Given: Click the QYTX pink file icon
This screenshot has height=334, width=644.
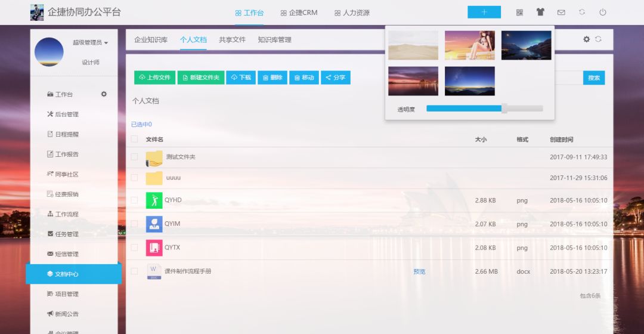Looking at the screenshot, I should coord(154,248).
